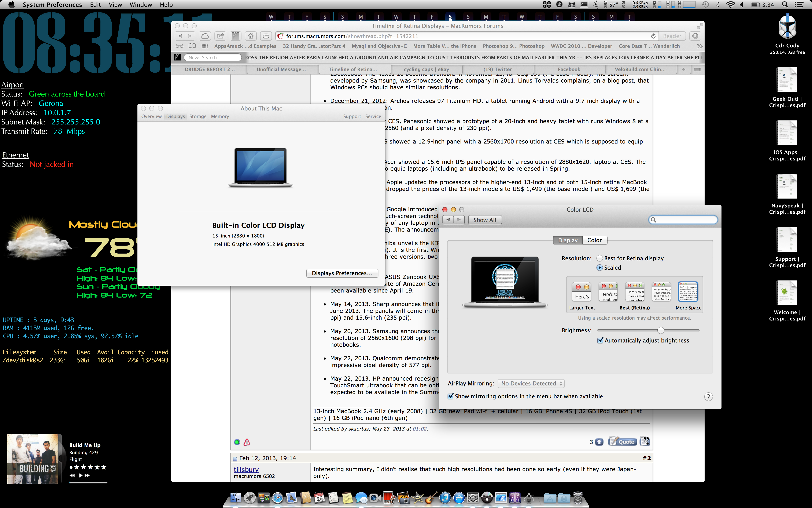Viewport: 812px width, 508px height.
Task: Show Top Sites grid icon
Action: (x=205, y=46)
